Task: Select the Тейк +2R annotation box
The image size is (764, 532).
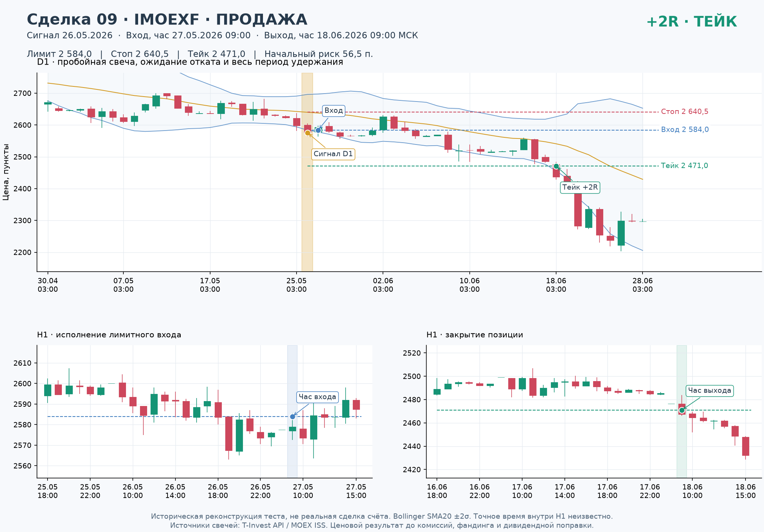Action: click(x=580, y=188)
